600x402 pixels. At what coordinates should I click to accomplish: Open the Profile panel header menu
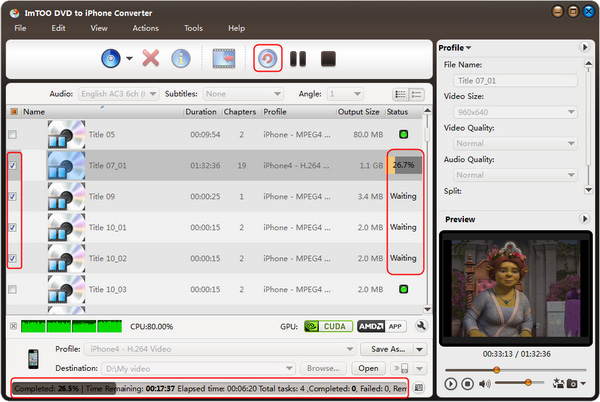455,47
